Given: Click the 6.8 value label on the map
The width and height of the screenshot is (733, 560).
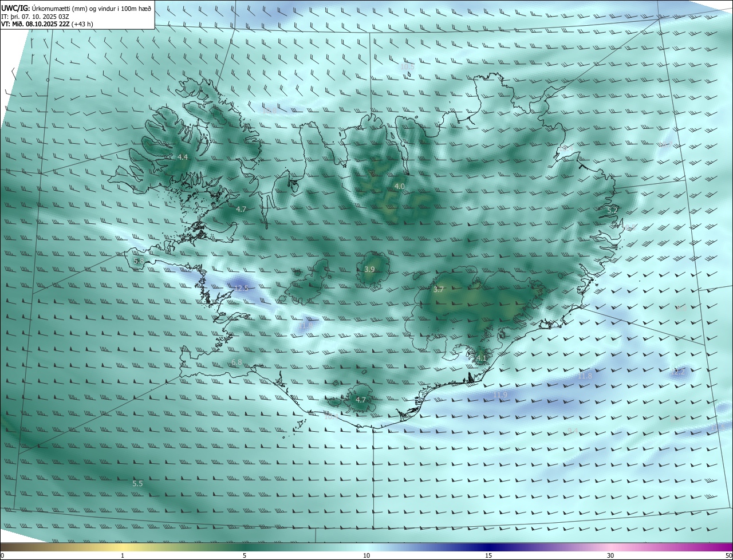Looking at the screenshot, I should click(237, 362).
